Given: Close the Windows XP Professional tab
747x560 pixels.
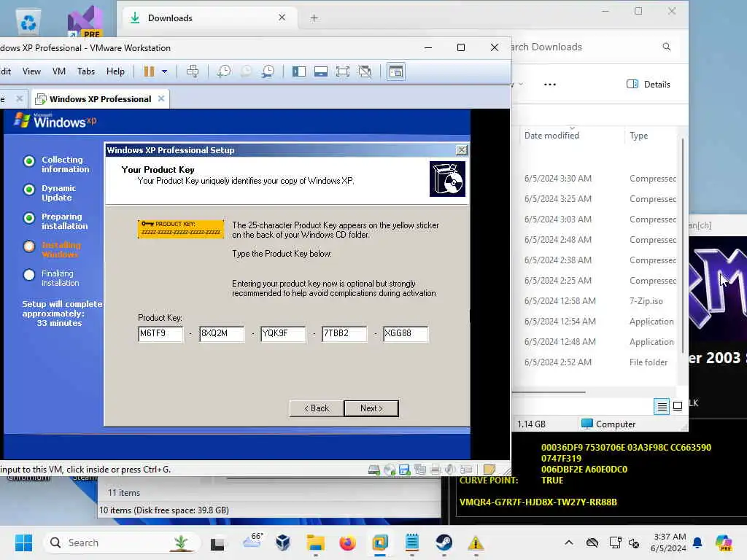Looking at the screenshot, I should click(161, 98).
